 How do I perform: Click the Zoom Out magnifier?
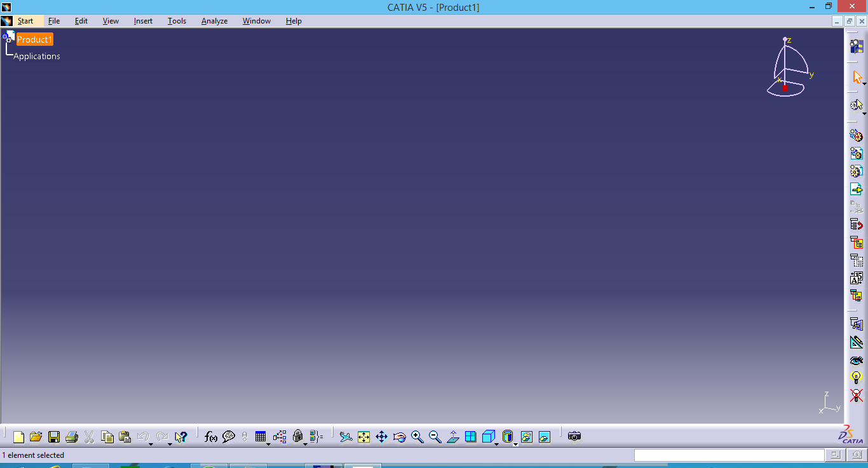(x=435, y=437)
